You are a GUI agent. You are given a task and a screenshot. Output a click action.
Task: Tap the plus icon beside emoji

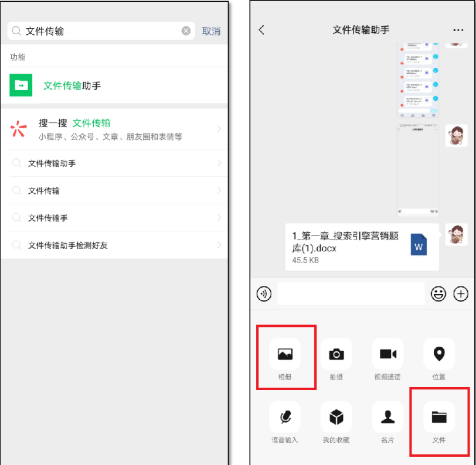(x=461, y=293)
